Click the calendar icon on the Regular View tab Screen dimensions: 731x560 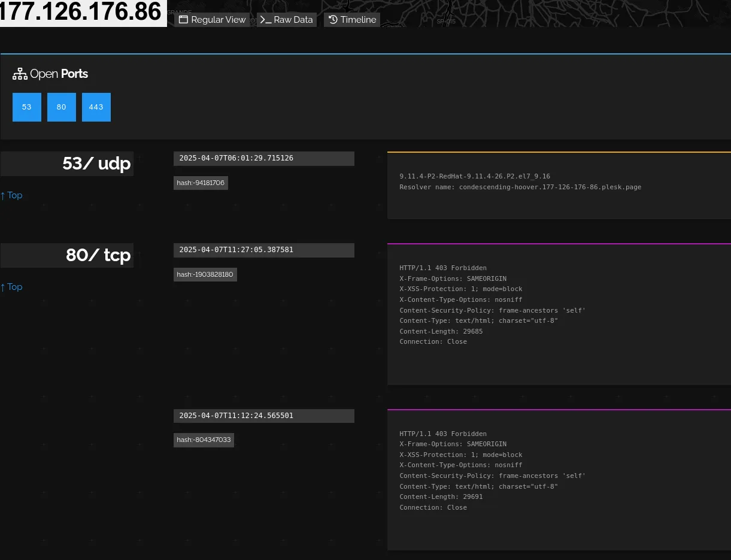point(183,19)
